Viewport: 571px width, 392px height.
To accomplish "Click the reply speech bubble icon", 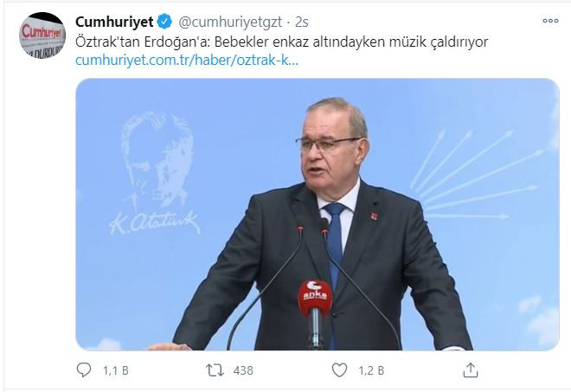I will point(84,370).
